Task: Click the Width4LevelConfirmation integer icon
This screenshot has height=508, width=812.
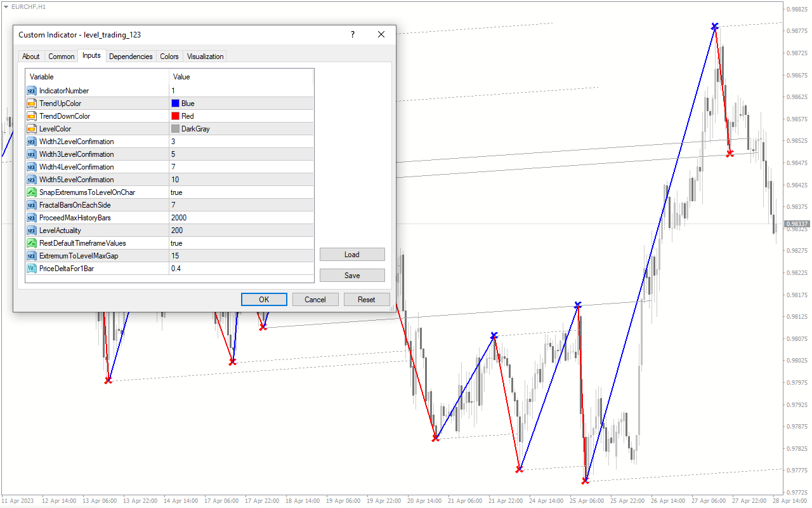Action: click(x=32, y=167)
